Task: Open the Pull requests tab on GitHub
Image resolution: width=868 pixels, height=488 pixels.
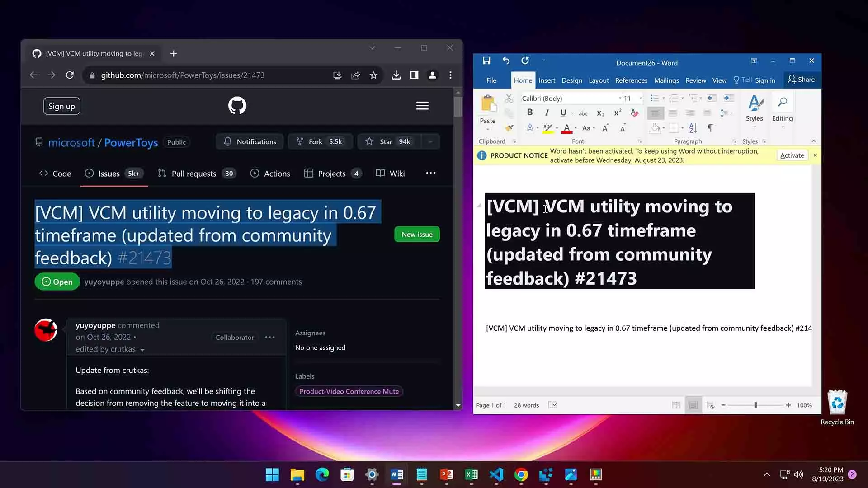Action: point(197,174)
